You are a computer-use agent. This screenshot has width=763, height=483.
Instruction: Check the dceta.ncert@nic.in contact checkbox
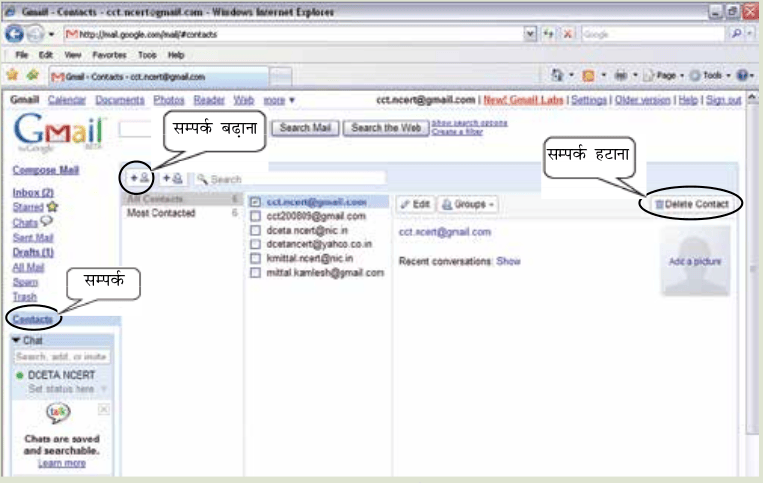(x=255, y=230)
